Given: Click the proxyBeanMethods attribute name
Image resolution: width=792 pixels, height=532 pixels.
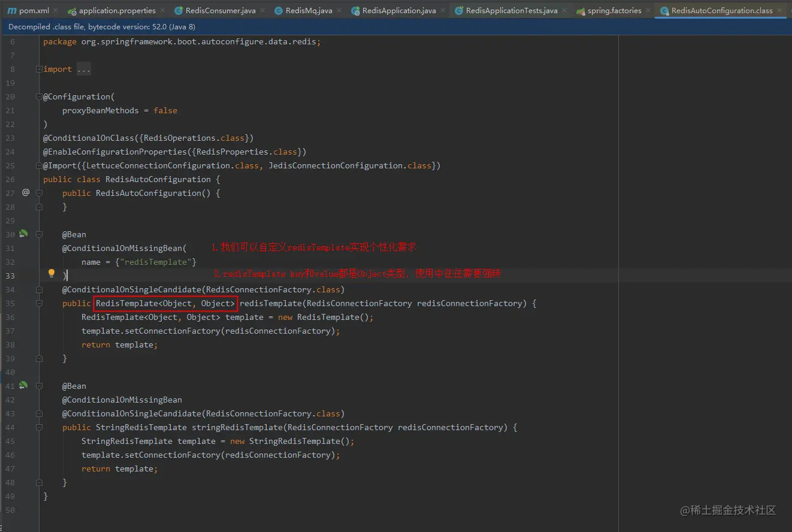Looking at the screenshot, I should [x=101, y=110].
